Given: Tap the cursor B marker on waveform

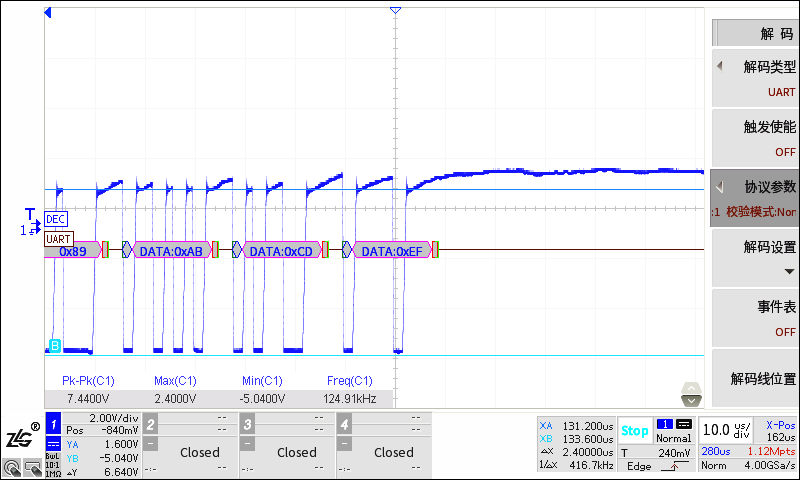Looking at the screenshot, I should click(54, 345).
